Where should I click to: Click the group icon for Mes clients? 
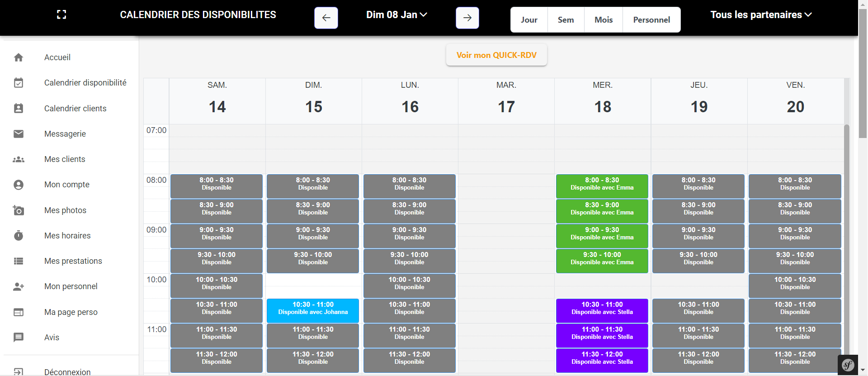point(19,159)
